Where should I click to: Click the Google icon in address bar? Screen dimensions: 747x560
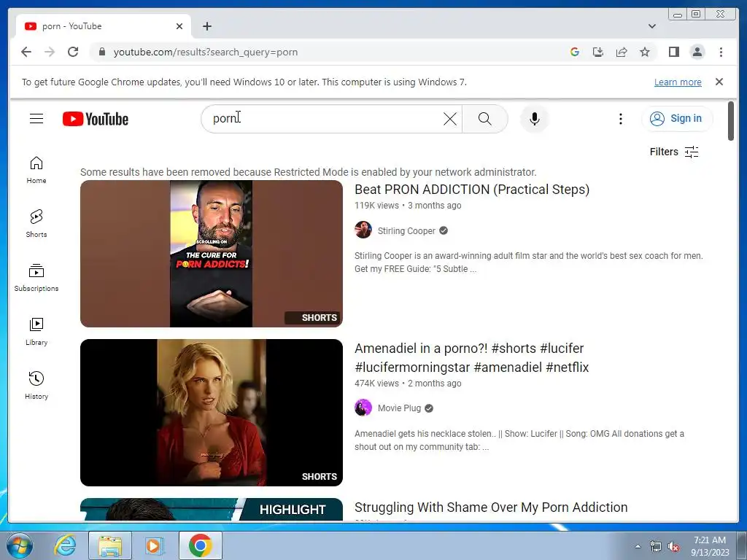point(575,52)
